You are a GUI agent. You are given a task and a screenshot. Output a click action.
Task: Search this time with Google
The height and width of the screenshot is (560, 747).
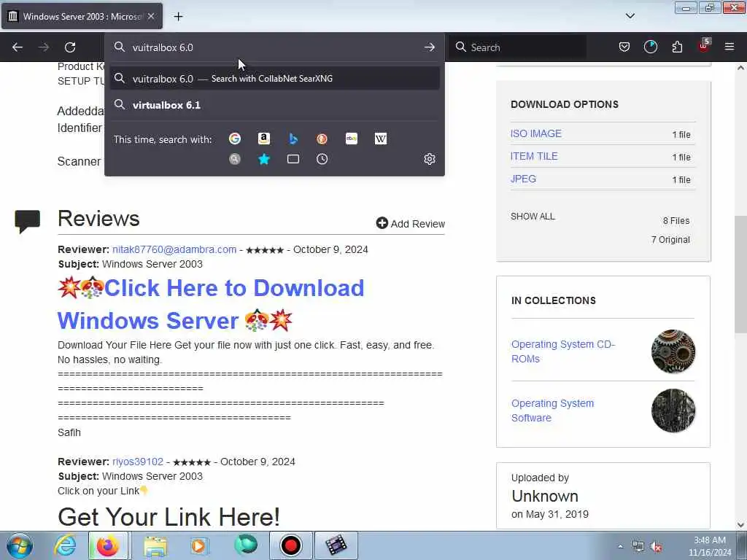[234, 139]
